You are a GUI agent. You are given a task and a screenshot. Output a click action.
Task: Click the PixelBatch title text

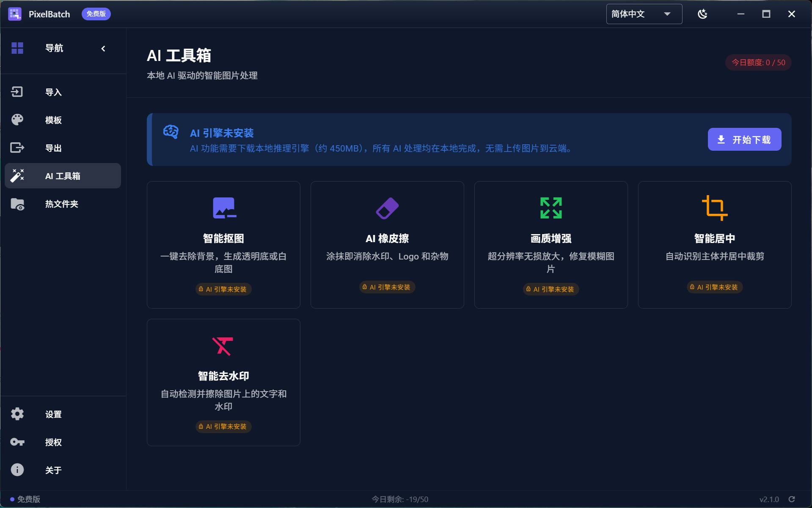pos(49,14)
